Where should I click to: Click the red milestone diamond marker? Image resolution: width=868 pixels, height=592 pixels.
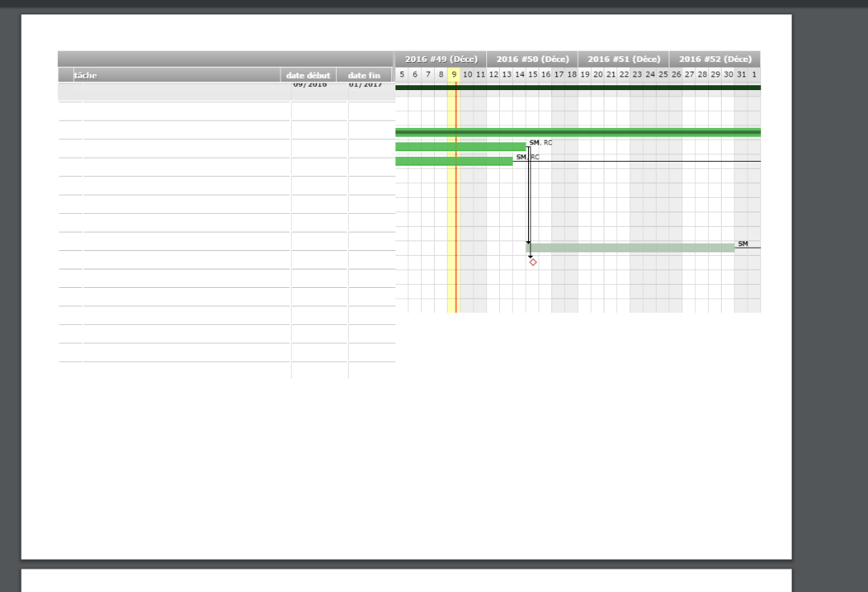pyautogui.click(x=533, y=262)
